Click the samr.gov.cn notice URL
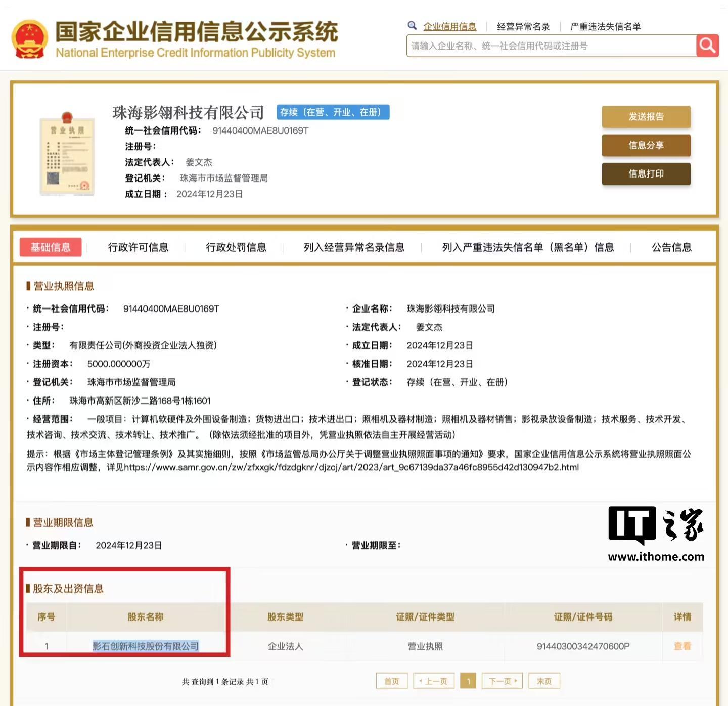This screenshot has width=728, height=706. 351,467
